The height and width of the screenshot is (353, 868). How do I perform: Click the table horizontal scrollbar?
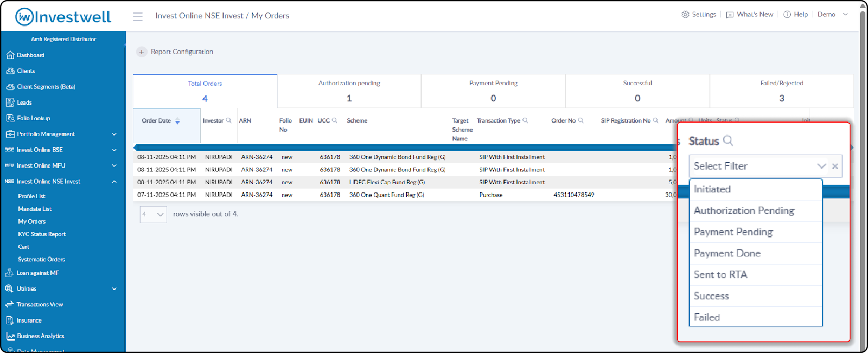[404, 147]
